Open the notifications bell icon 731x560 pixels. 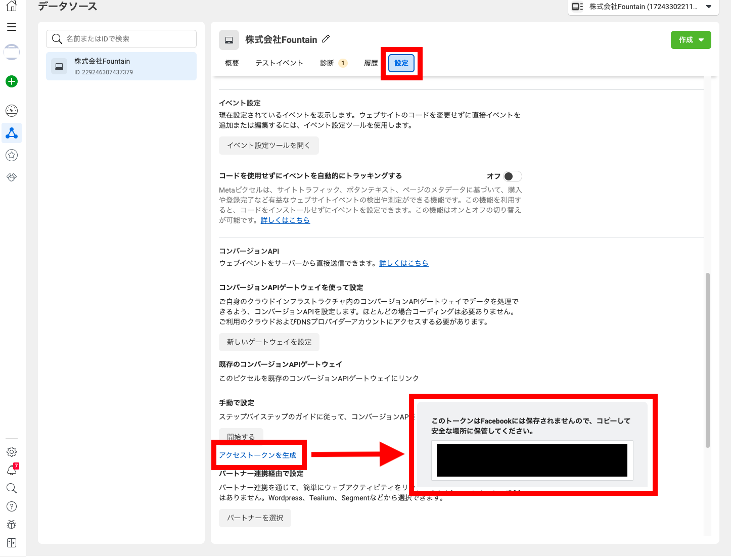[x=12, y=470]
